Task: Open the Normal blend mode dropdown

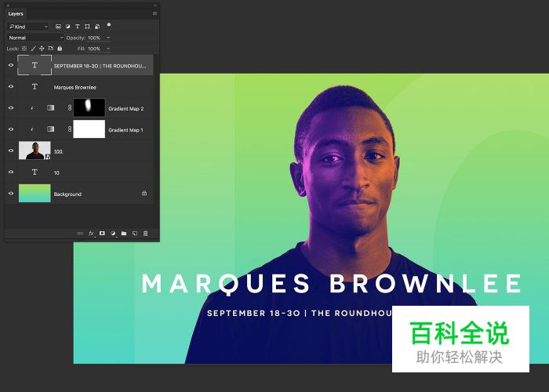Action: tap(35, 38)
